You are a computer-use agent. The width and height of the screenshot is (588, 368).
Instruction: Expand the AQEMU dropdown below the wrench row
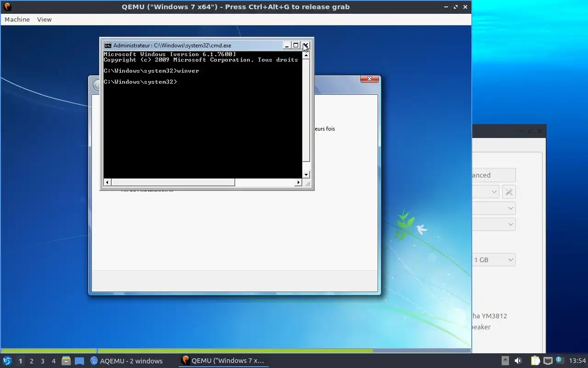pyautogui.click(x=494, y=208)
